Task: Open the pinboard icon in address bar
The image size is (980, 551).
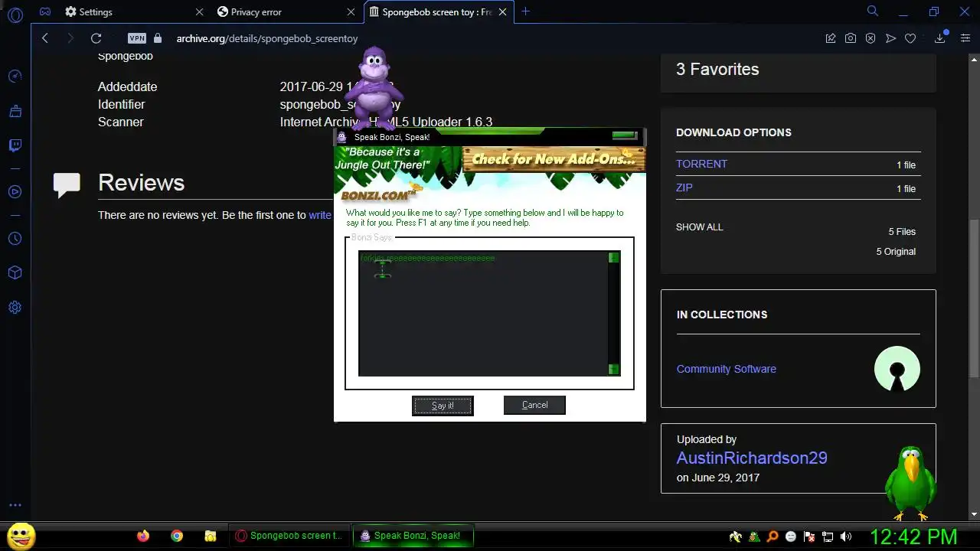Action: coord(831,38)
